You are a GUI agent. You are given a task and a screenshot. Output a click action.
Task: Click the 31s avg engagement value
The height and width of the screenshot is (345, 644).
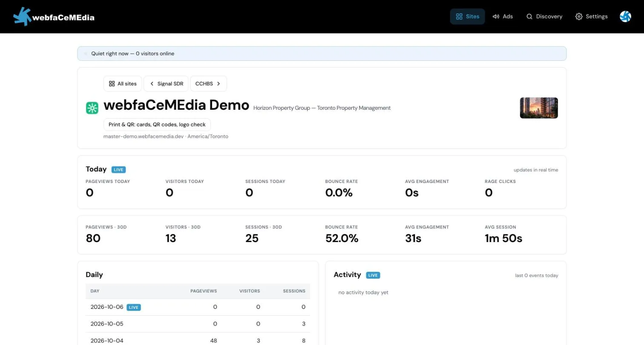pyautogui.click(x=413, y=239)
